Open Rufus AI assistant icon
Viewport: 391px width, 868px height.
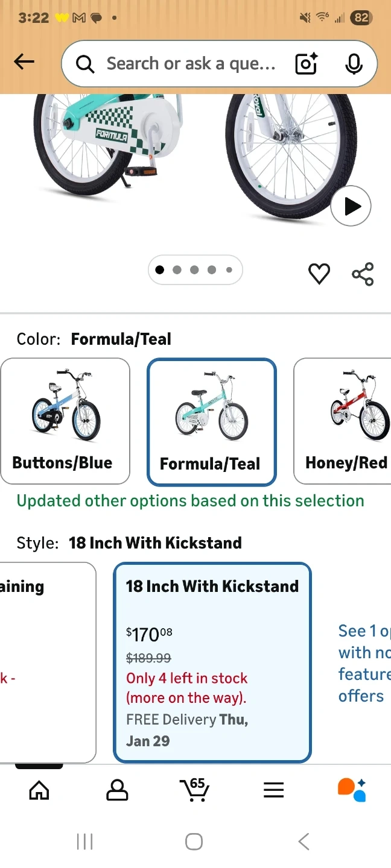point(352,790)
